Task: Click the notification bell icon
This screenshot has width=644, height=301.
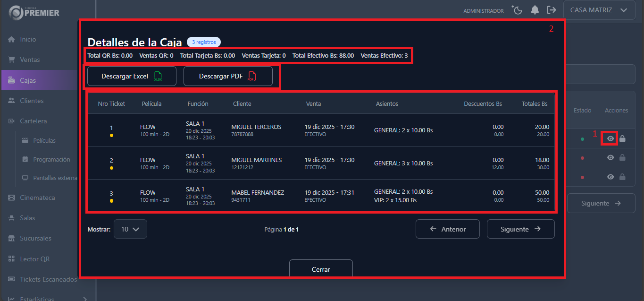Action: coord(535,9)
